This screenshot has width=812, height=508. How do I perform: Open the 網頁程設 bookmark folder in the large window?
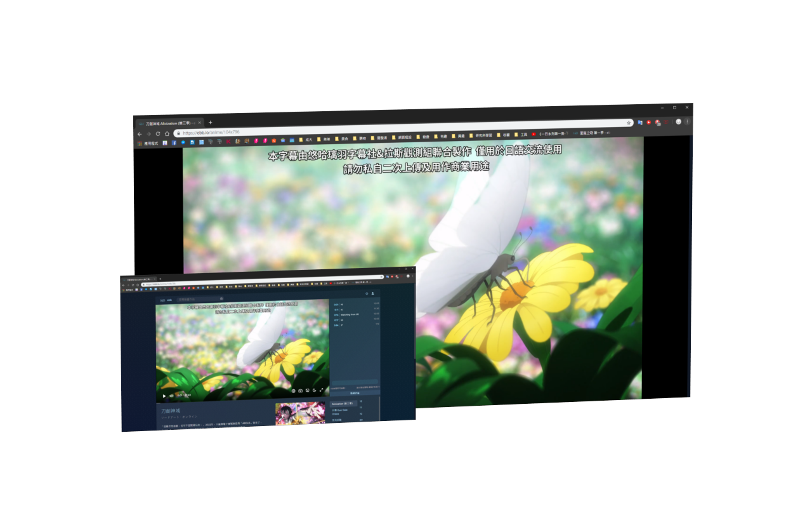(x=402, y=137)
